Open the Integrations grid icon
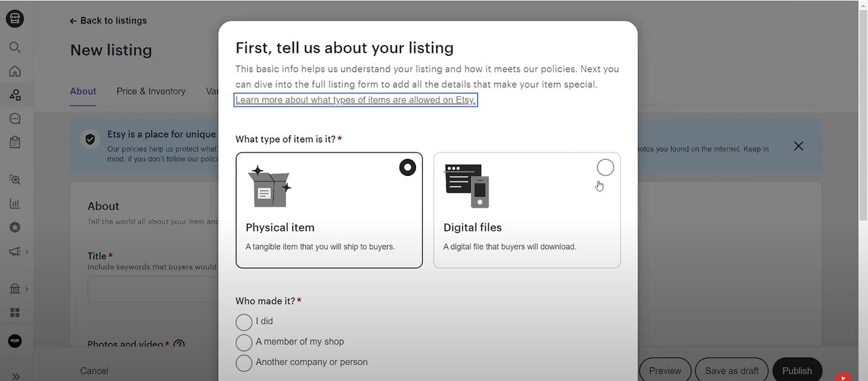This screenshot has height=381, width=868. [15, 313]
